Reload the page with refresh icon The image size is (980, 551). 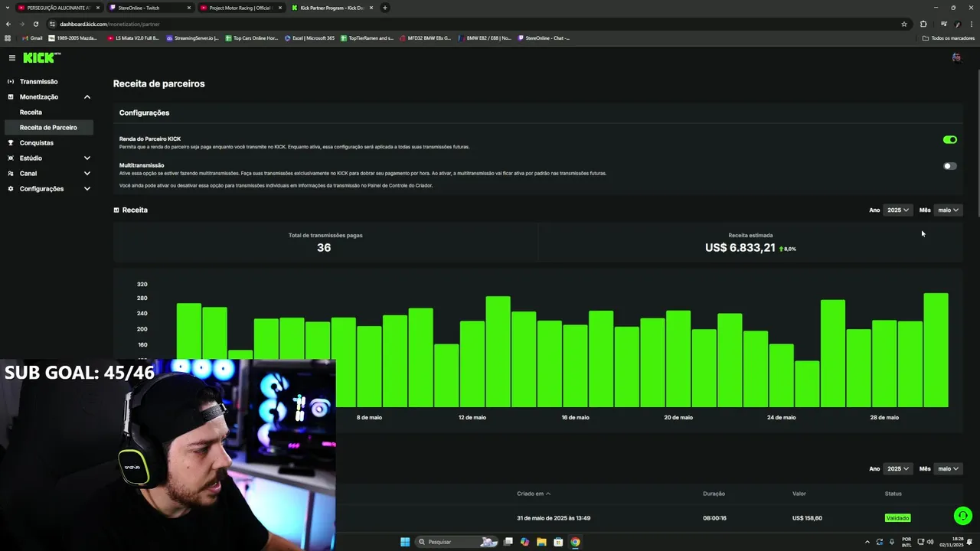click(35, 24)
